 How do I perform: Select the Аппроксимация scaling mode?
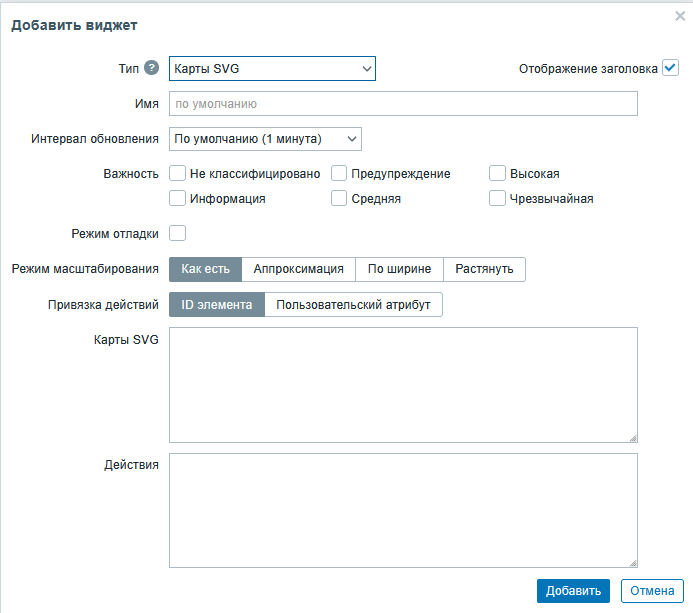tap(299, 269)
